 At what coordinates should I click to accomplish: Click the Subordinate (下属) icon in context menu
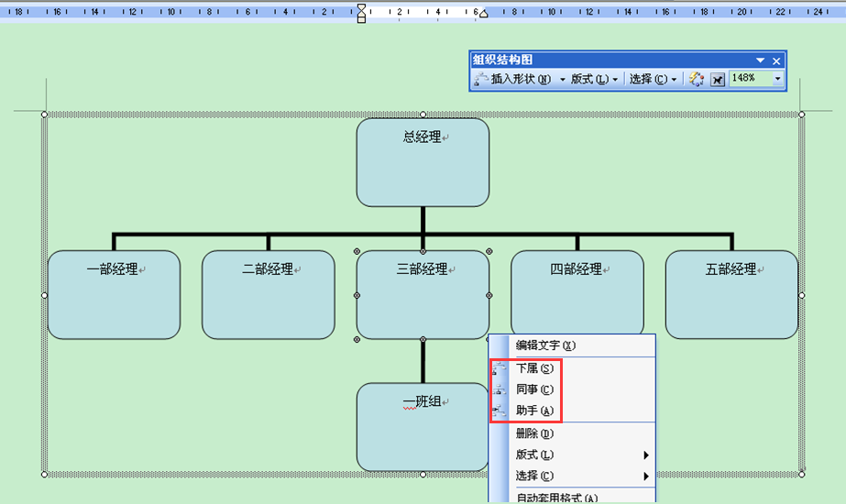pyautogui.click(x=500, y=368)
